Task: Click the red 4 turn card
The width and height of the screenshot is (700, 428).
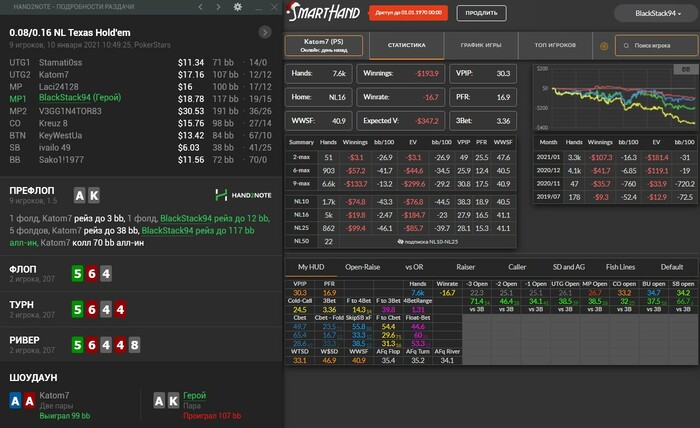Action: pyautogui.click(x=120, y=309)
